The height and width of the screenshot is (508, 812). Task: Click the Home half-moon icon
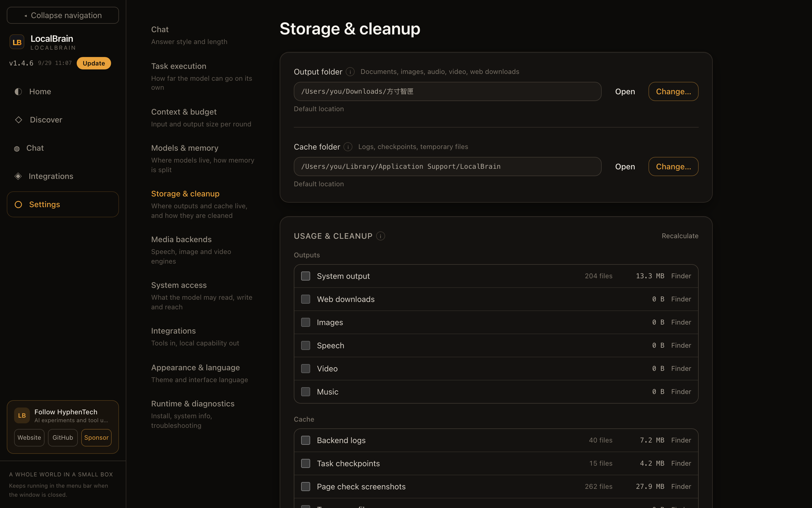(x=18, y=91)
